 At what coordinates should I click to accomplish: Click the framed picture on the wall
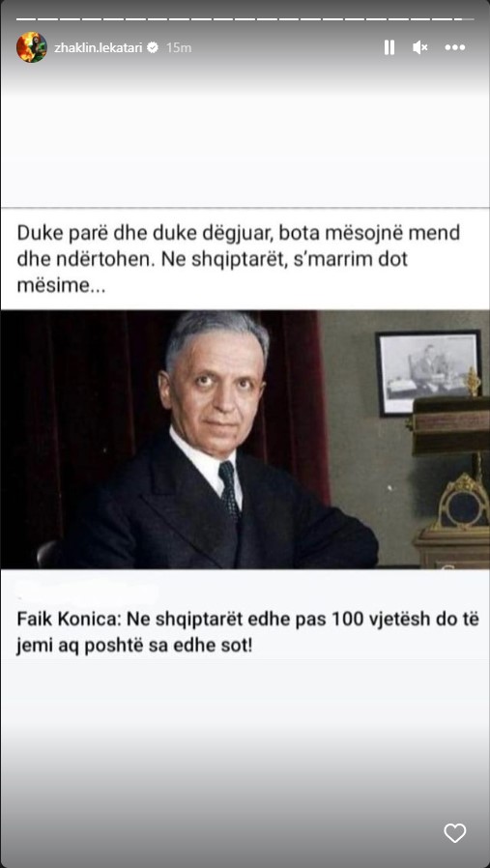pos(428,373)
